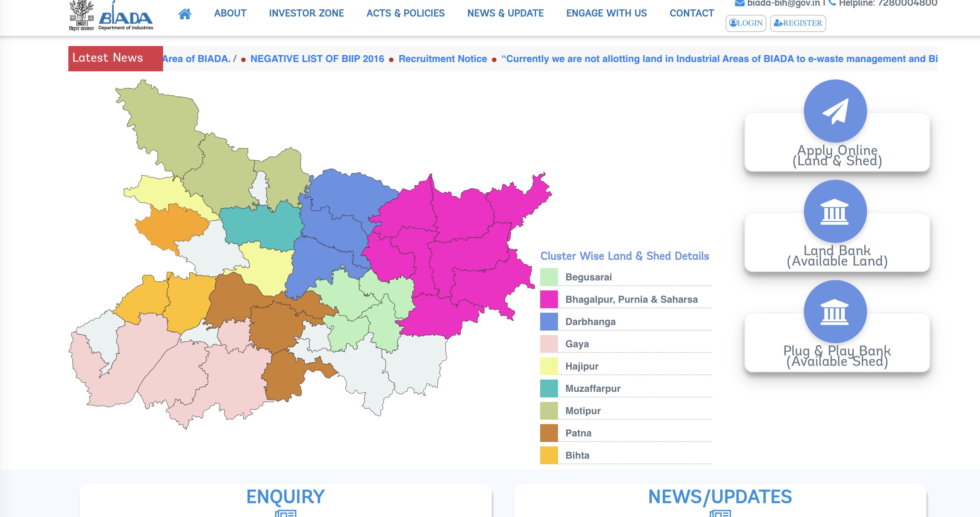Open the ENGAGE WITH US menu
Screen dimensions: 980x517
pos(606,13)
